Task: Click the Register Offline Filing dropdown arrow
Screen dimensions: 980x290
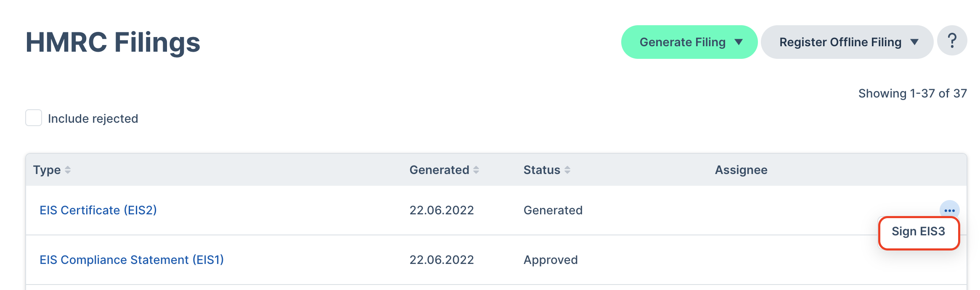Action: (914, 42)
